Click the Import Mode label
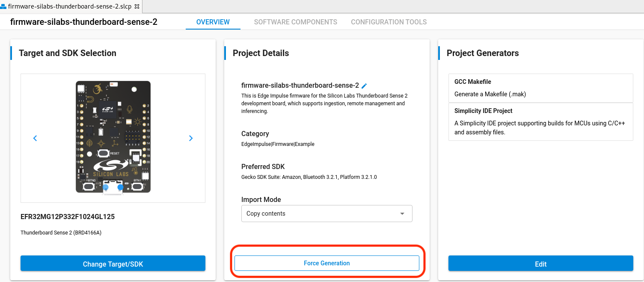 pyautogui.click(x=261, y=199)
